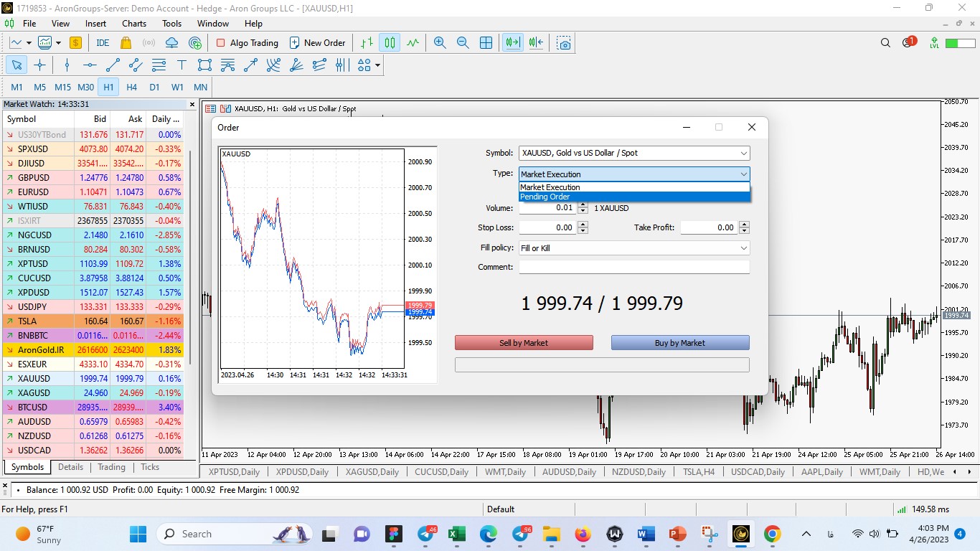Click the Buy by Market button

pyautogui.click(x=680, y=343)
